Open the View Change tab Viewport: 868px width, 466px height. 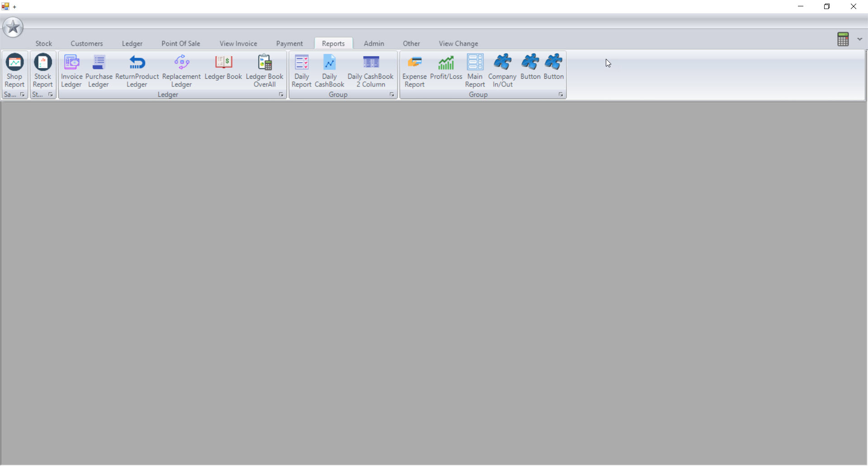458,43
